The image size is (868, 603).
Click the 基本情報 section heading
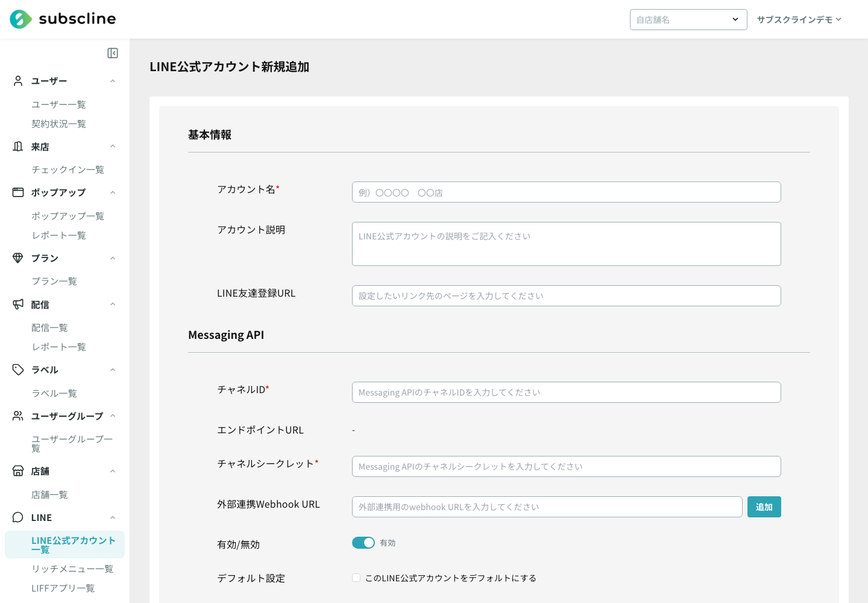click(x=210, y=134)
